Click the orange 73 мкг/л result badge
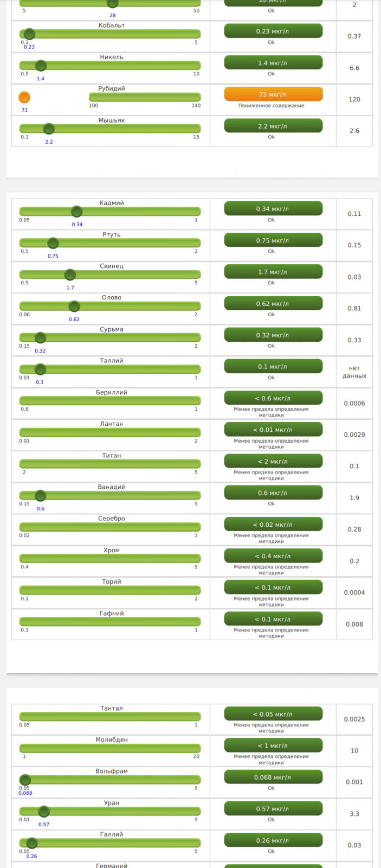This screenshot has width=381, height=868. 273,94
